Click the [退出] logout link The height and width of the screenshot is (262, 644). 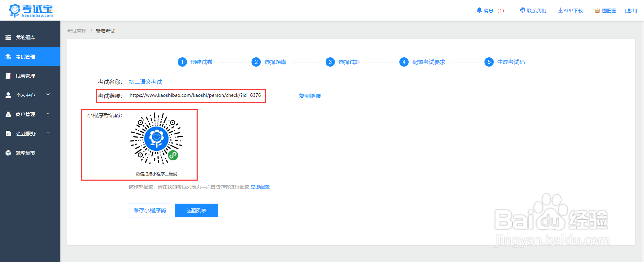pos(631,11)
